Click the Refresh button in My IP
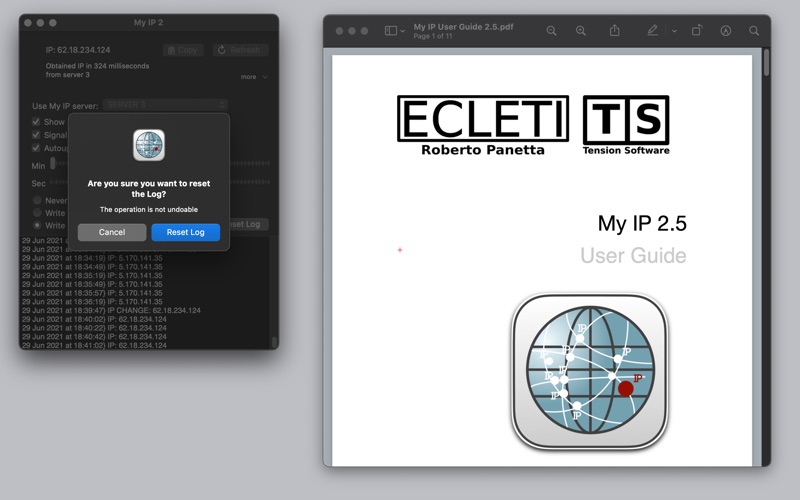Image resolution: width=800 pixels, height=500 pixels. coord(240,50)
